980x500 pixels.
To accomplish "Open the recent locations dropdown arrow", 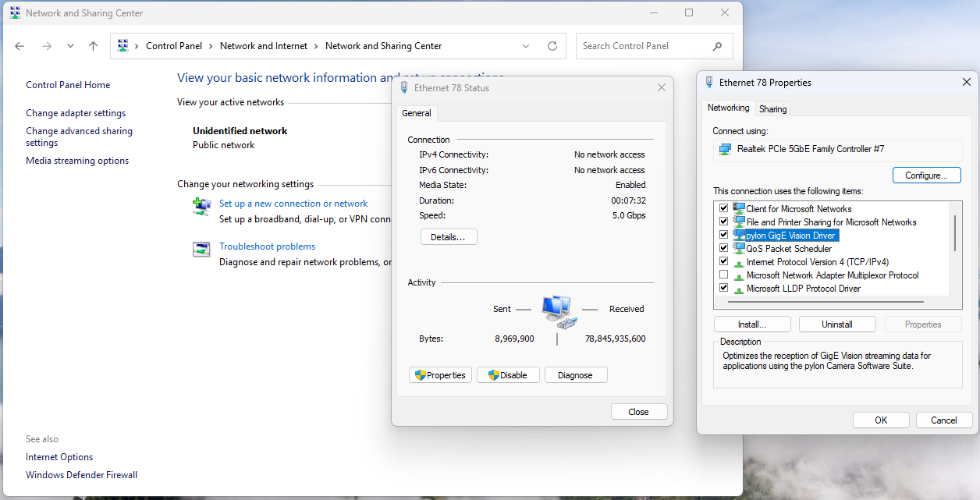I will coord(70,46).
